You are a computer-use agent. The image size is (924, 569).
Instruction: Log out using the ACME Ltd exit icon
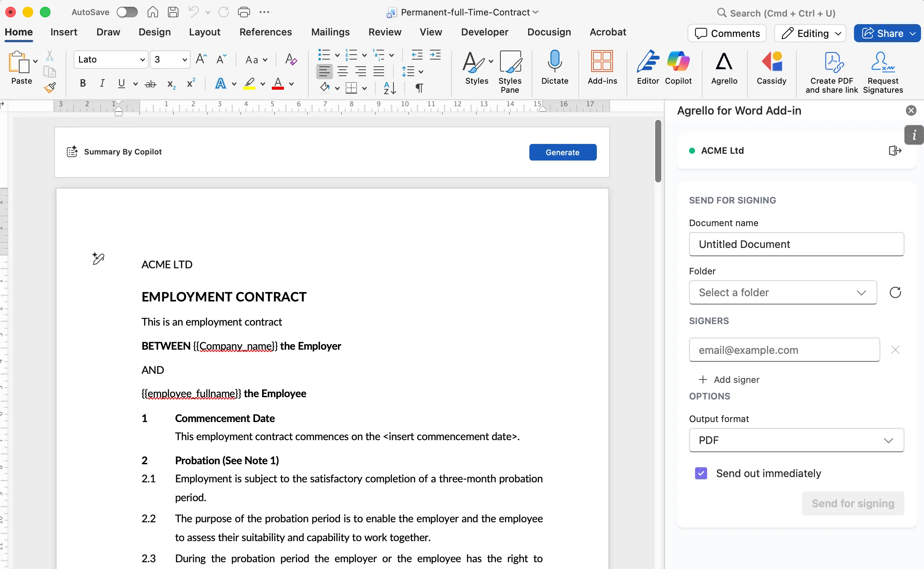click(x=895, y=151)
